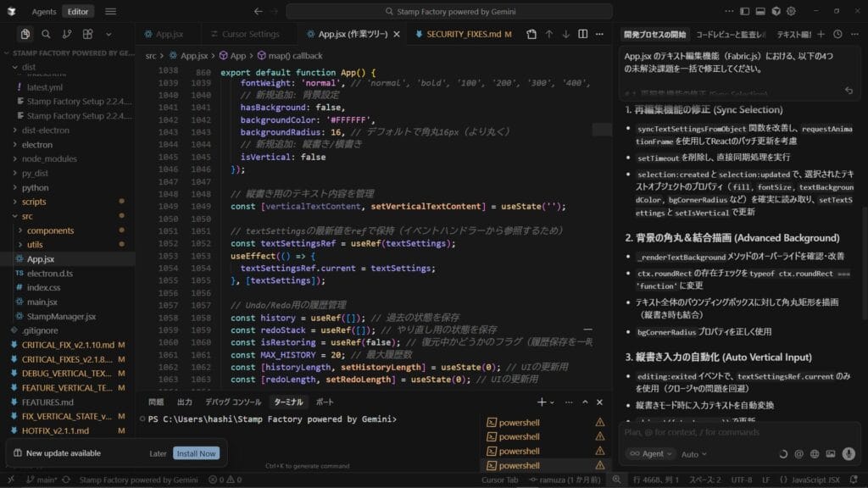This screenshot has height=488, width=868.
Task: Attach an image via the picture icon
Action: (x=830, y=454)
